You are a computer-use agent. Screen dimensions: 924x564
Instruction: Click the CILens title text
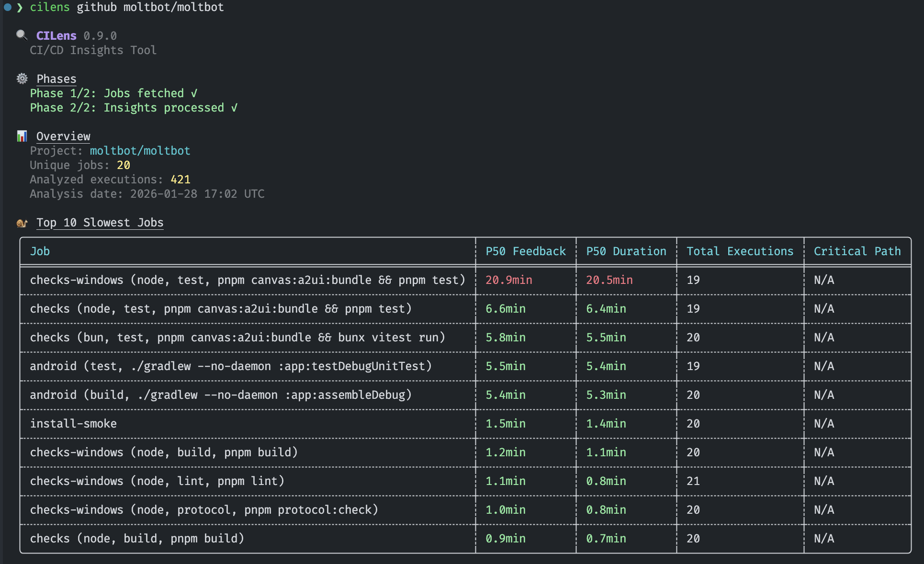(x=56, y=36)
